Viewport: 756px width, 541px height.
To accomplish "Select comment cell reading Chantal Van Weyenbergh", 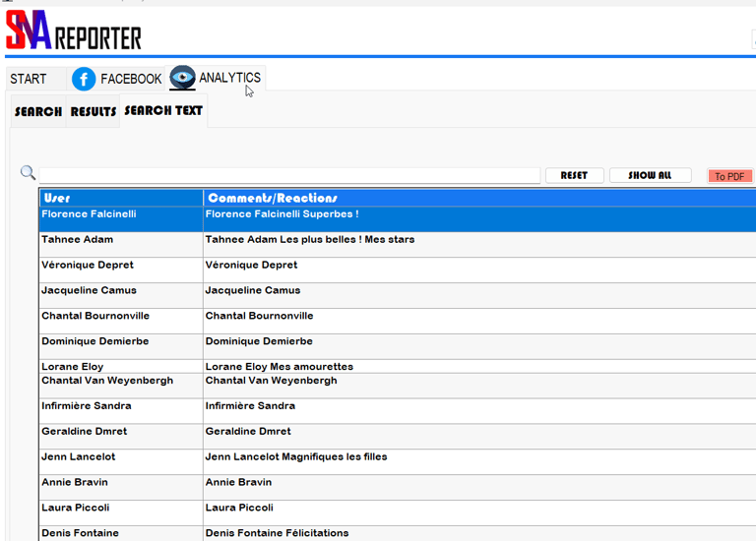I will 479,386.
